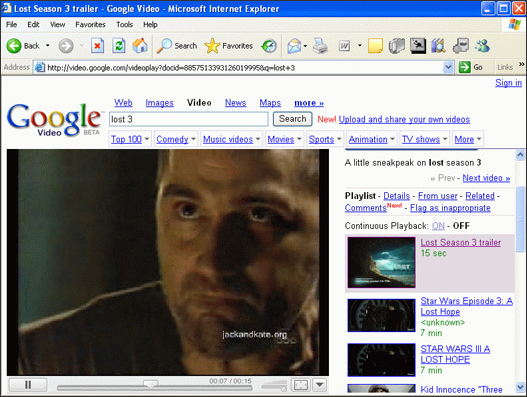Click the Back arrow icon
527x397 pixels.
pos(14,46)
